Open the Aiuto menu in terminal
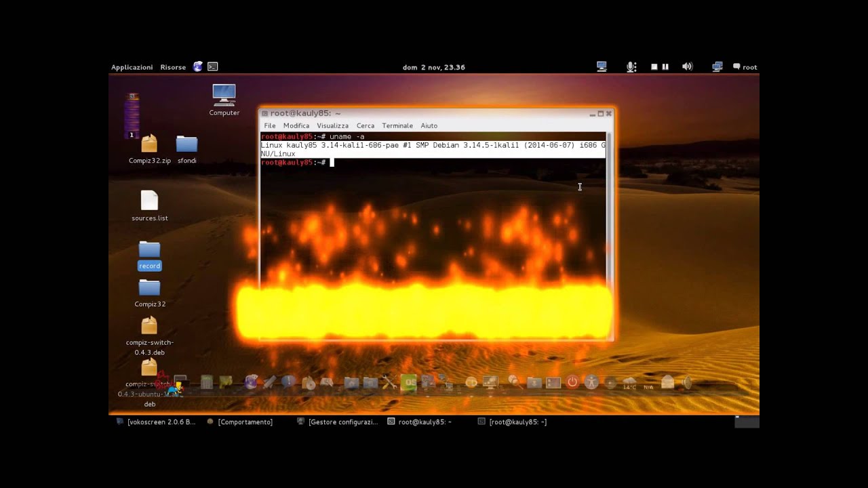The image size is (868, 488). point(429,125)
